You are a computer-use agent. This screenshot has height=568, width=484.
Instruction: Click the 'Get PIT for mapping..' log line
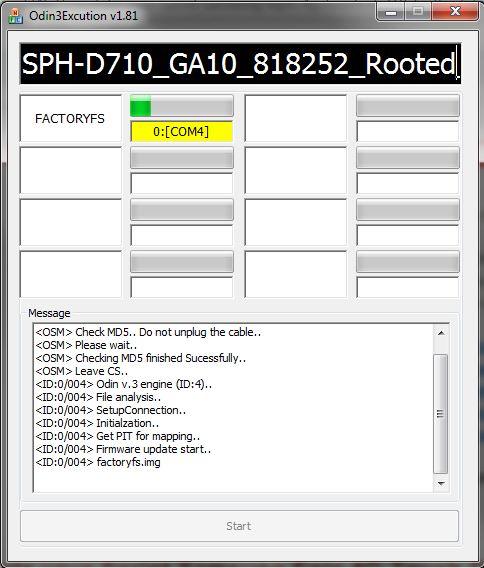pos(118,436)
